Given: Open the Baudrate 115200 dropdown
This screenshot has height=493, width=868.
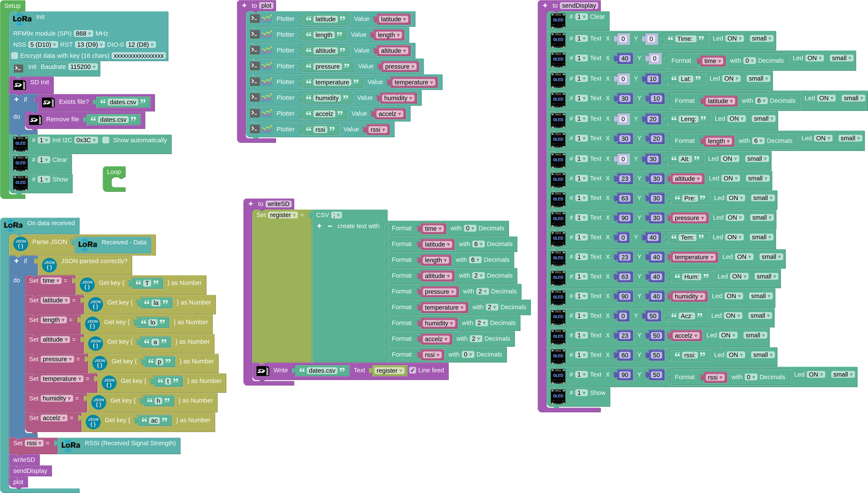Looking at the screenshot, I should pyautogui.click(x=83, y=67).
